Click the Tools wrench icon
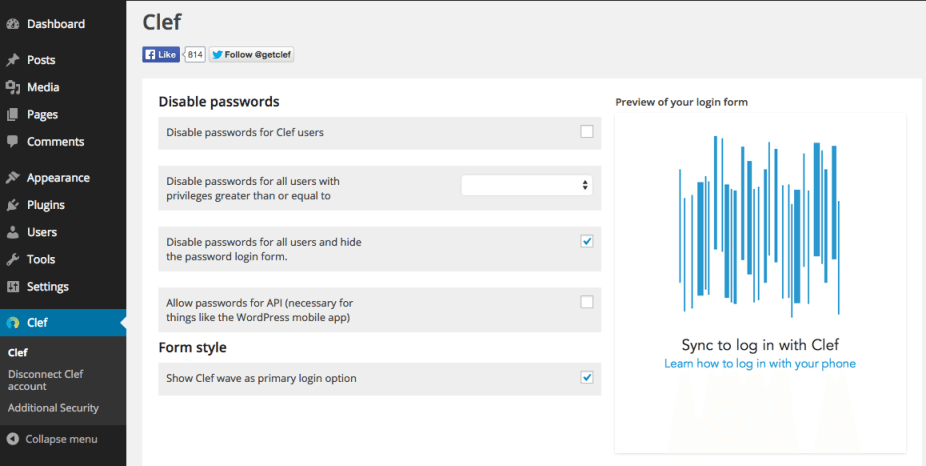Screen dimensions: 926x466 tap(12, 259)
